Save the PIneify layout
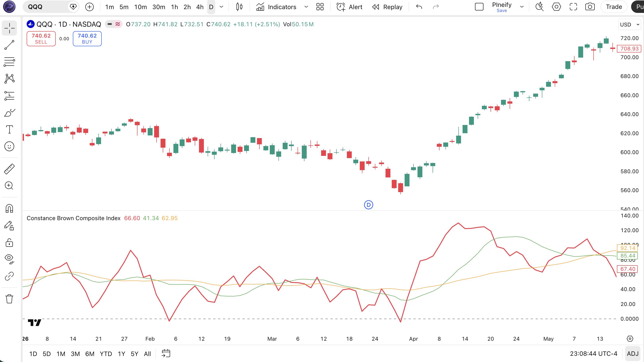The height and width of the screenshot is (362, 644). tap(501, 10)
